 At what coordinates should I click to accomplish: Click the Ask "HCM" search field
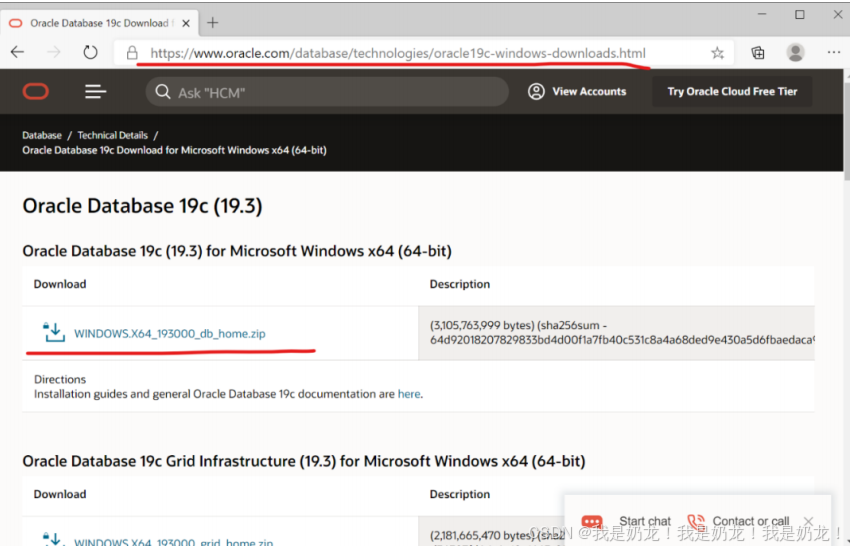(x=327, y=92)
